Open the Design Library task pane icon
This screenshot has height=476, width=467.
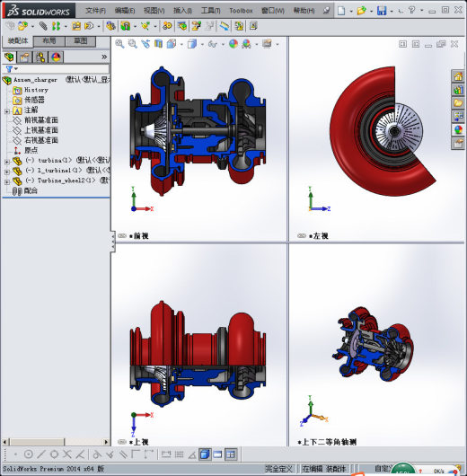(x=458, y=90)
